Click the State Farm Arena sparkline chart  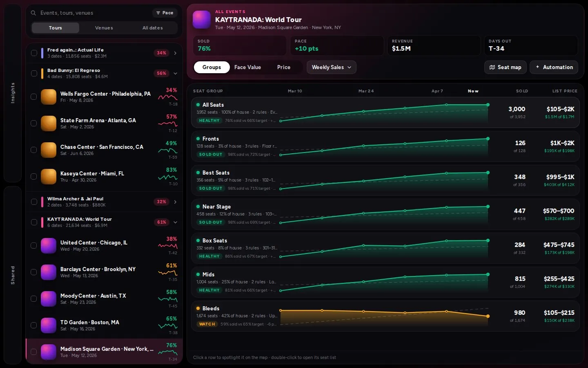168,124
